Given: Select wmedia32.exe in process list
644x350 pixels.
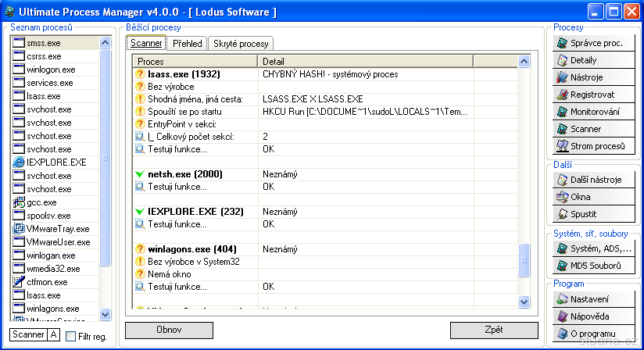Looking at the screenshot, I should coord(53,269).
